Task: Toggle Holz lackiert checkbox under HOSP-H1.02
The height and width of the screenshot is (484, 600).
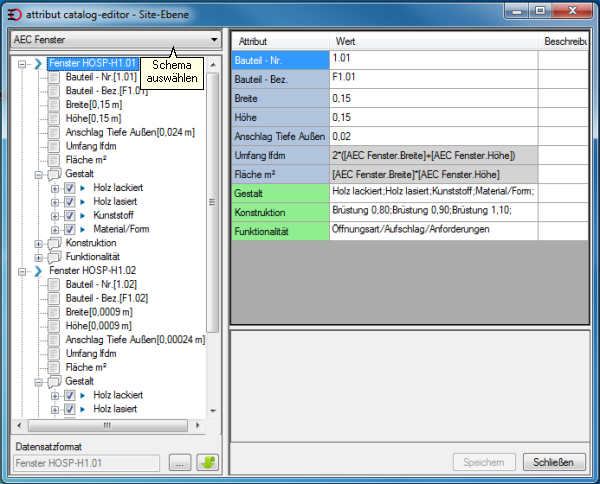Action: (x=69, y=395)
